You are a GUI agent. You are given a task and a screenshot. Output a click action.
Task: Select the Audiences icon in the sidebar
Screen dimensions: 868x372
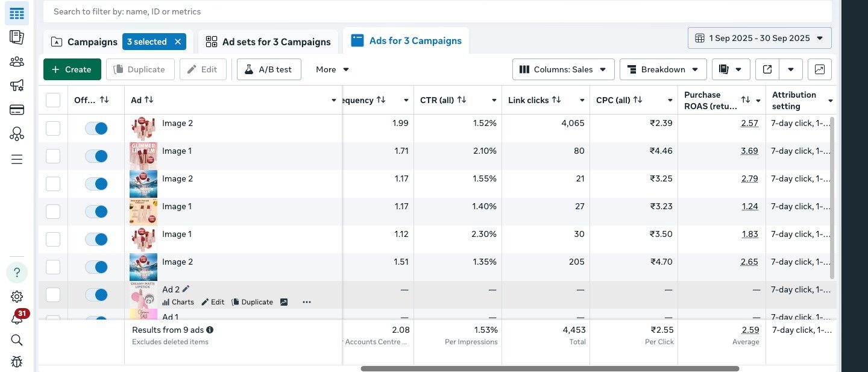click(x=16, y=61)
